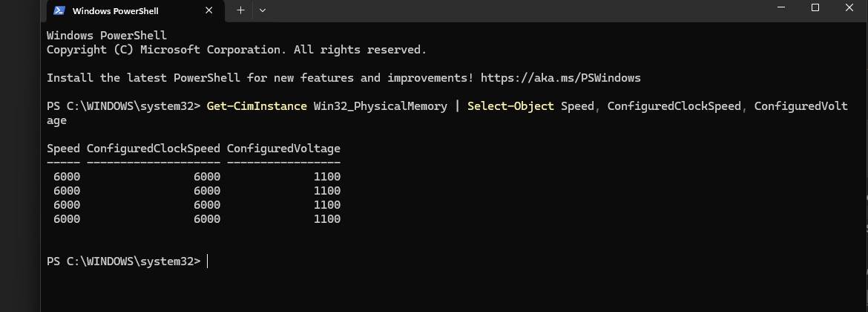
Task: Open a new terminal tab
Action: click(240, 10)
